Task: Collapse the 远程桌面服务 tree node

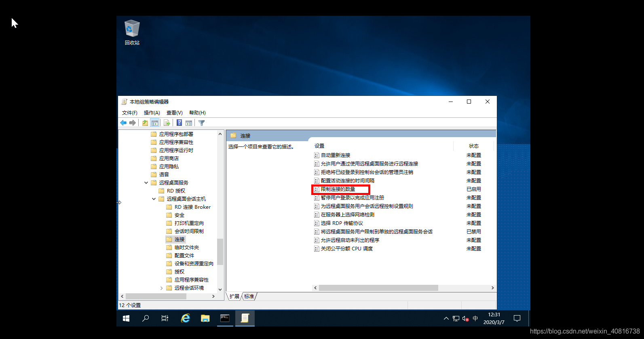Action: pos(146,183)
